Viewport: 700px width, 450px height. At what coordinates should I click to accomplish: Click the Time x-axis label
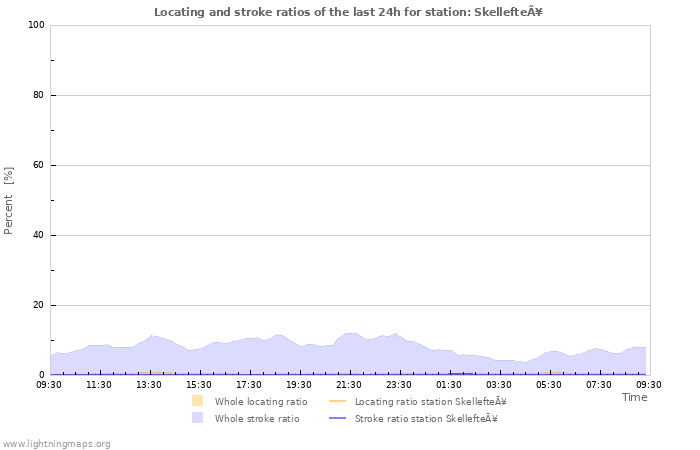[634, 397]
